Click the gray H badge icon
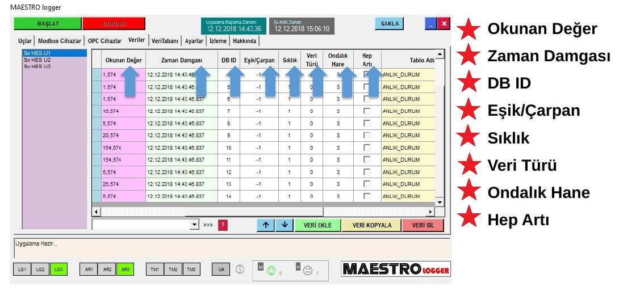This screenshot has height=291, width=644. (x=298, y=267)
